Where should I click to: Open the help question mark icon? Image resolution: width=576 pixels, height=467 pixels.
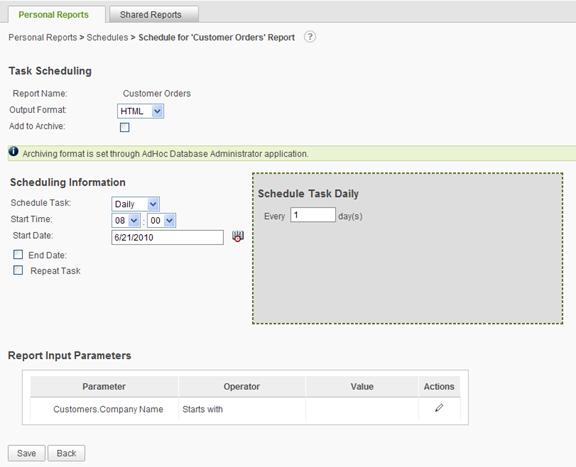[310, 37]
